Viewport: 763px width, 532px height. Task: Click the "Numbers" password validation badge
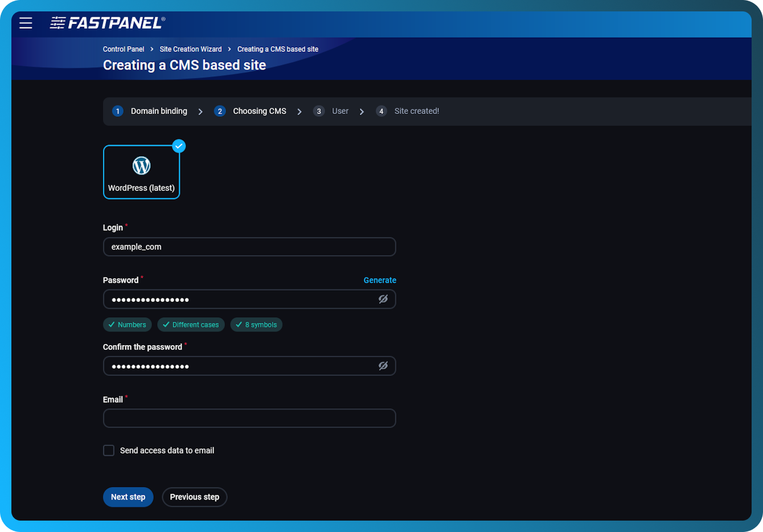click(x=127, y=325)
